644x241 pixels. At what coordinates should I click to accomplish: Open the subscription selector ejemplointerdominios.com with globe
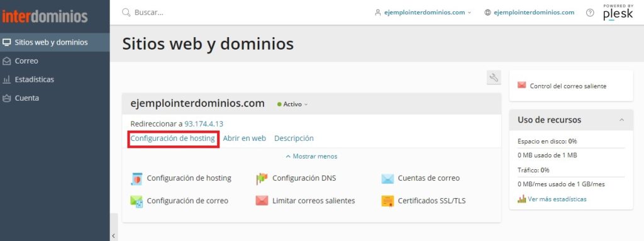pos(530,13)
